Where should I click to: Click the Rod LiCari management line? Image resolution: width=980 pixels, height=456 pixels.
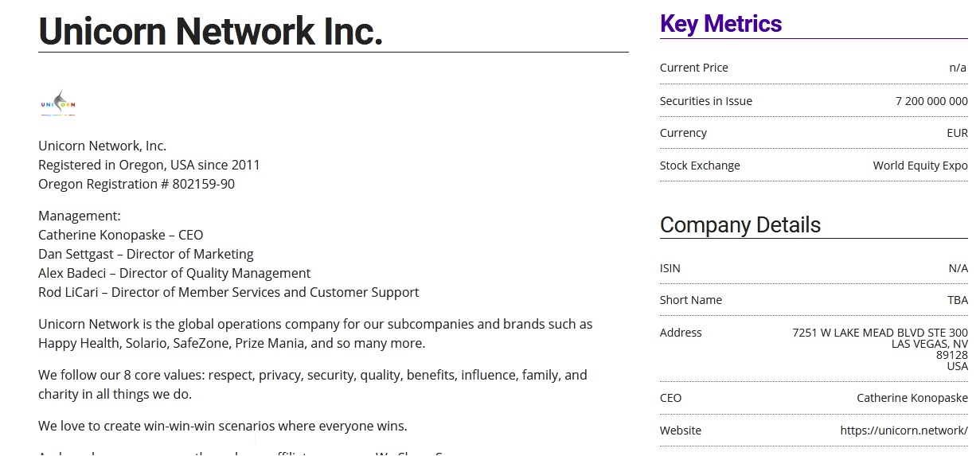coord(228,292)
